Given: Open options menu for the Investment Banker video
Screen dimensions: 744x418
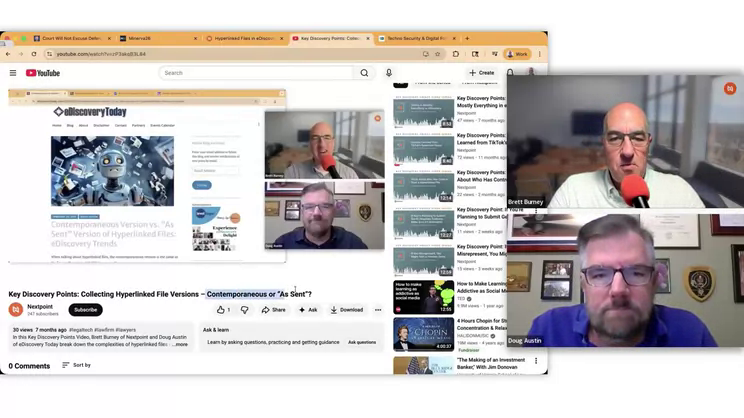Looking at the screenshot, I should click(536, 361).
